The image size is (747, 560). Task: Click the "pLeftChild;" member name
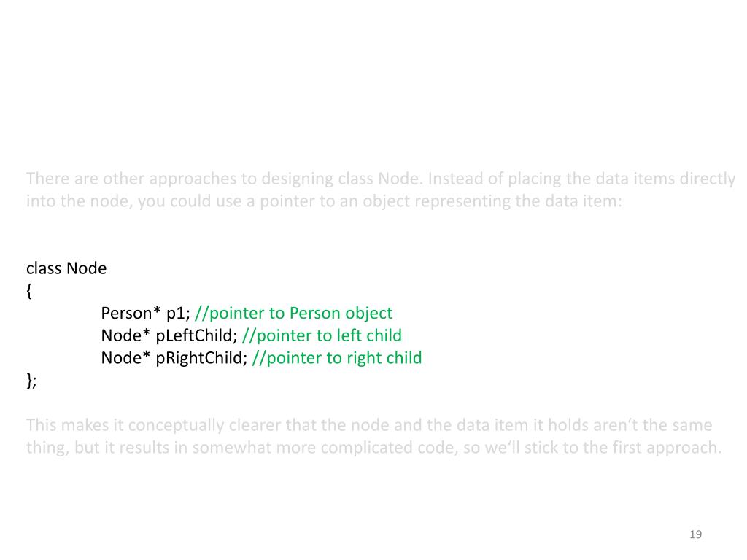click(196, 335)
